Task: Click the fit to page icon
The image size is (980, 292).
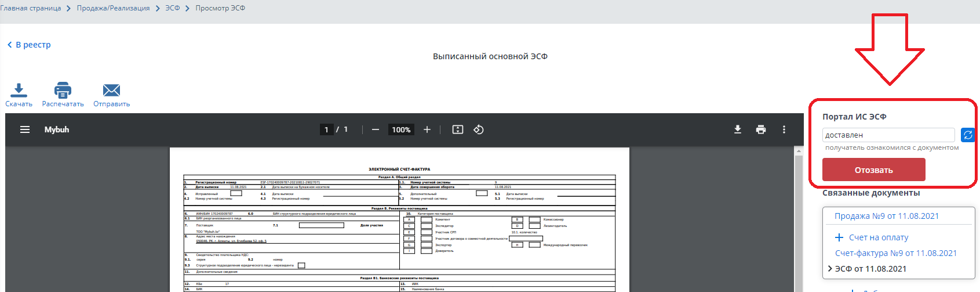Action: 458,129
